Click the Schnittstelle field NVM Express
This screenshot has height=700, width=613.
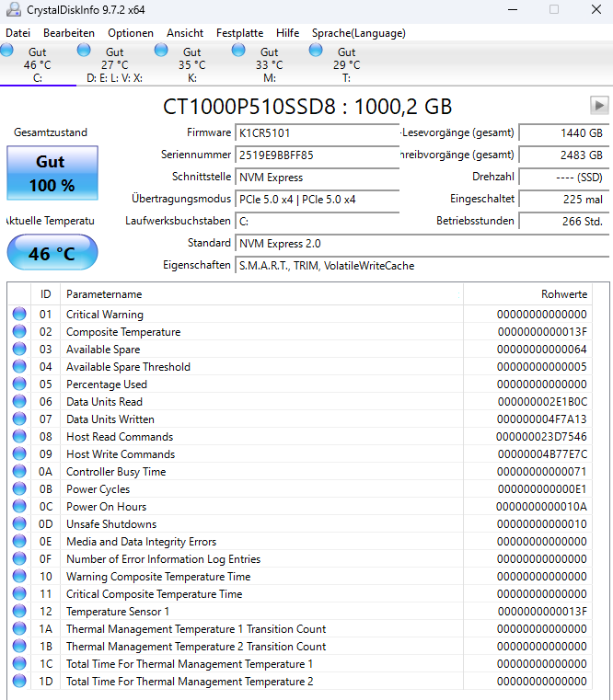click(x=318, y=178)
